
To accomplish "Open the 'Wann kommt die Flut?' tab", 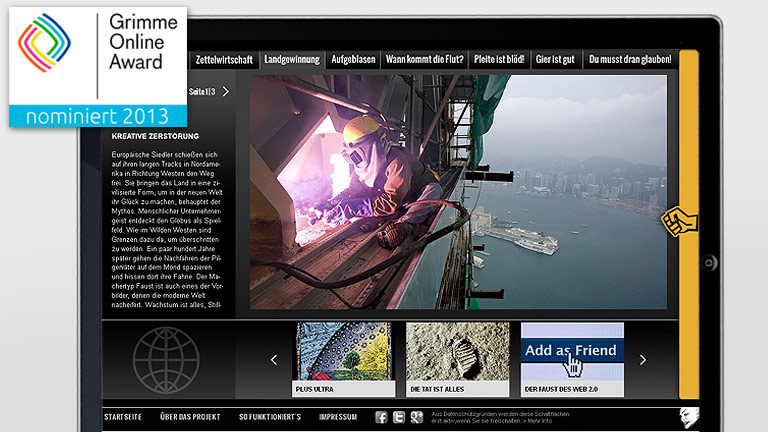I will pos(424,60).
